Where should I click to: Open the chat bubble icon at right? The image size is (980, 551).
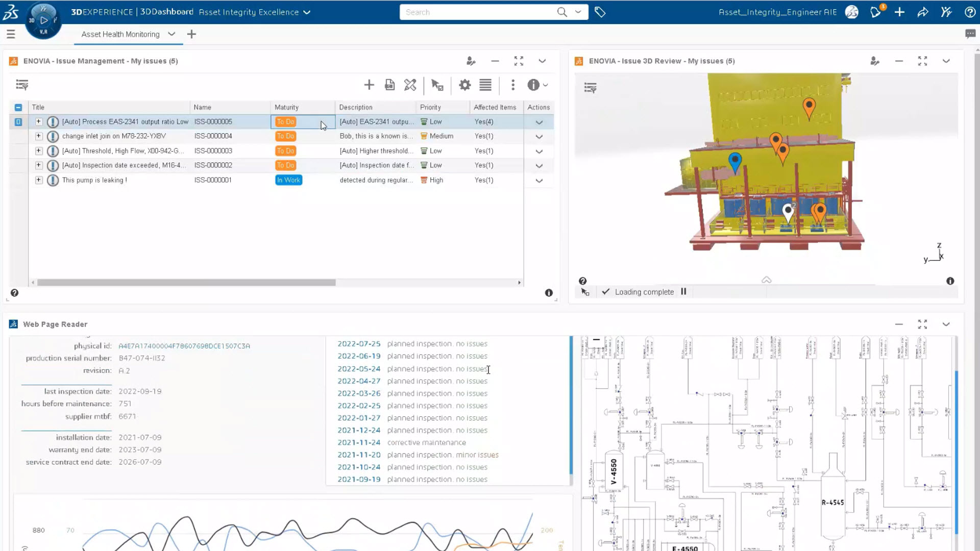(970, 34)
